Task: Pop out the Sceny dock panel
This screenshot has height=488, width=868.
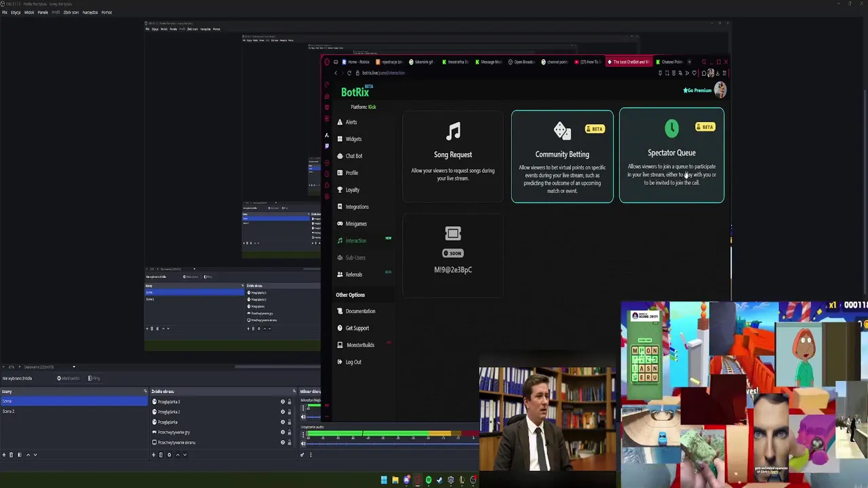Action: pos(145,391)
